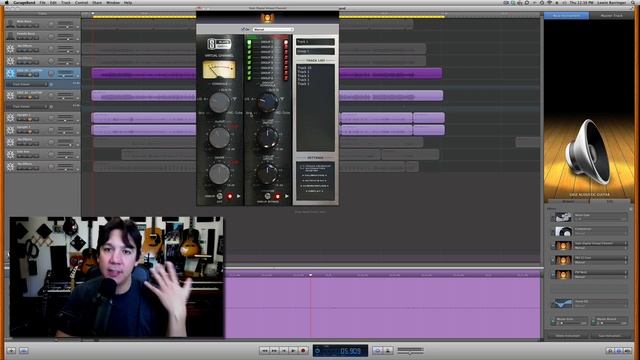Image resolution: width=640 pixels, height=360 pixels.
Task: Open the Edit menu
Action: coord(53,2)
